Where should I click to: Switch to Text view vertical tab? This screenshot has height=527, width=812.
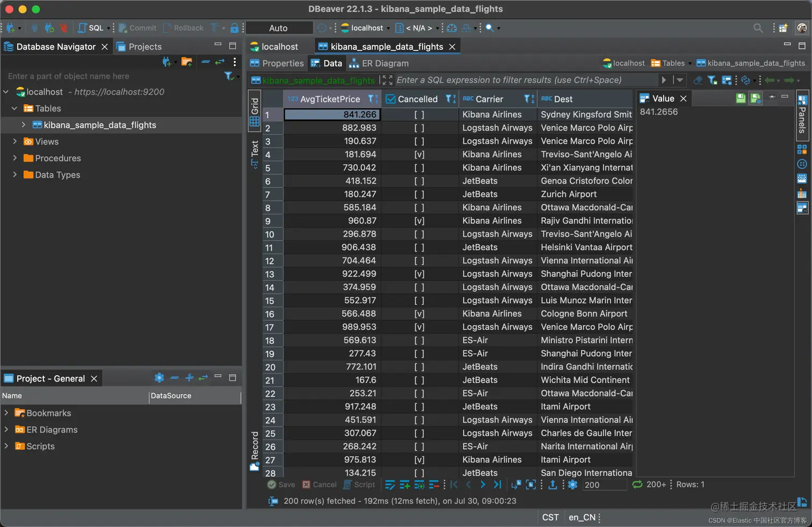pyautogui.click(x=255, y=154)
